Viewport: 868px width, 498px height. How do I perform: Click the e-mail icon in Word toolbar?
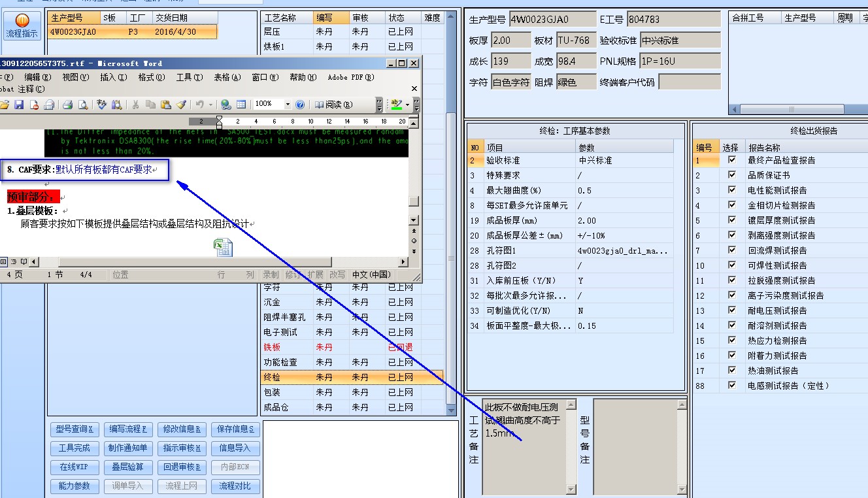pos(49,105)
